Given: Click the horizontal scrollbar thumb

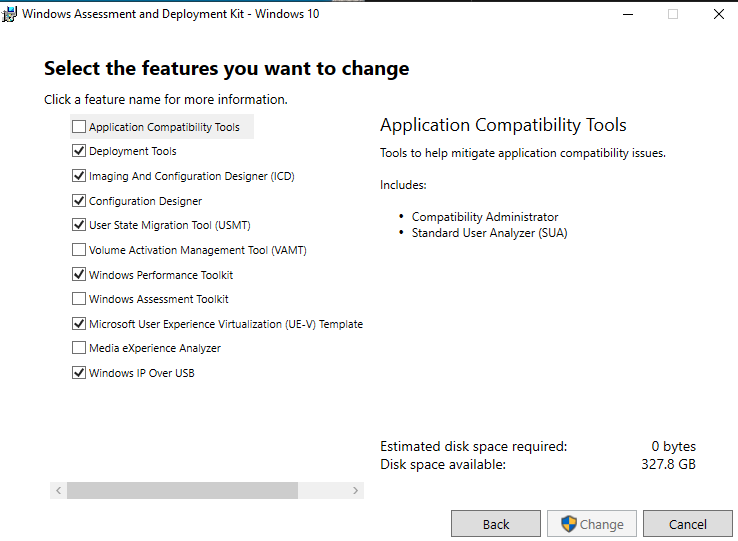Looking at the screenshot, I should click(182, 490).
